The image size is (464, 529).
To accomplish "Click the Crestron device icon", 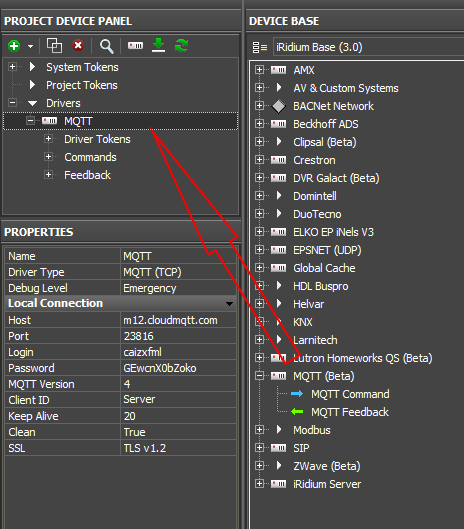I will pyautogui.click(x=278, y=160).
